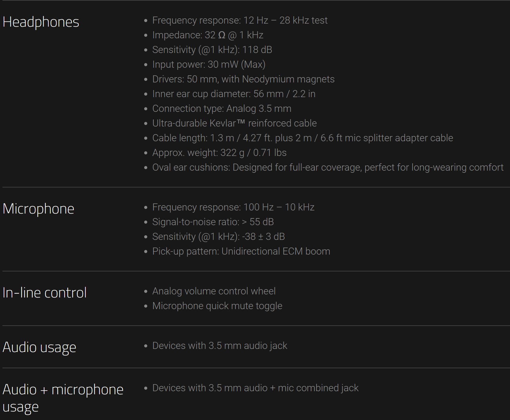Click the Cable length specification line

[302, 138]
